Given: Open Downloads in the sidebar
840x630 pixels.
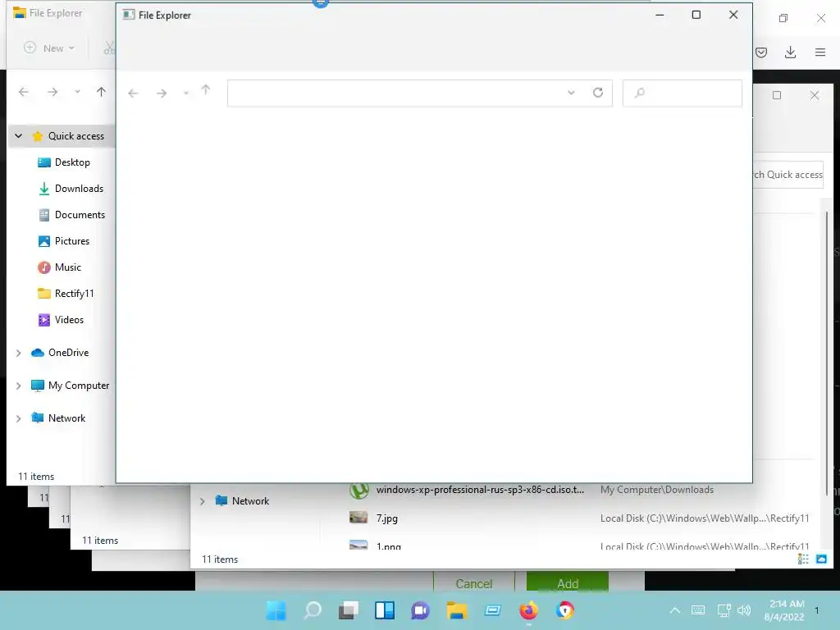Looking at the screenshot, I should [x=79, y=189].
